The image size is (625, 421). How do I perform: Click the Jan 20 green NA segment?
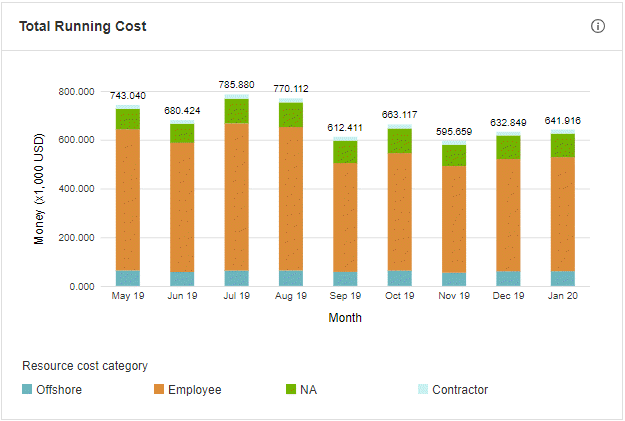point(562,145)
